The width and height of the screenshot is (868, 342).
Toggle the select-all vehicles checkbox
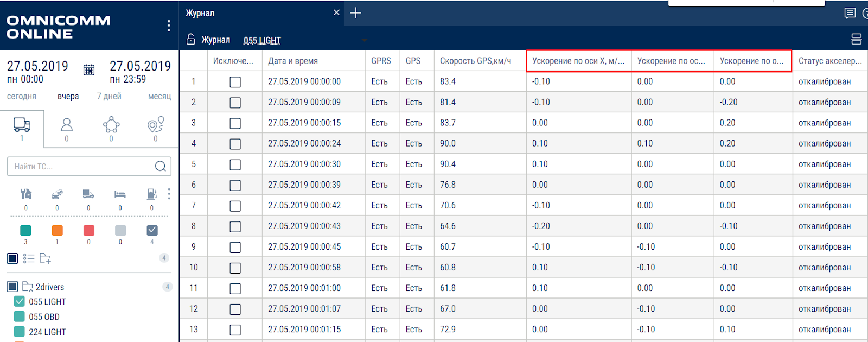pyautogui.click(x=12, y=258)
